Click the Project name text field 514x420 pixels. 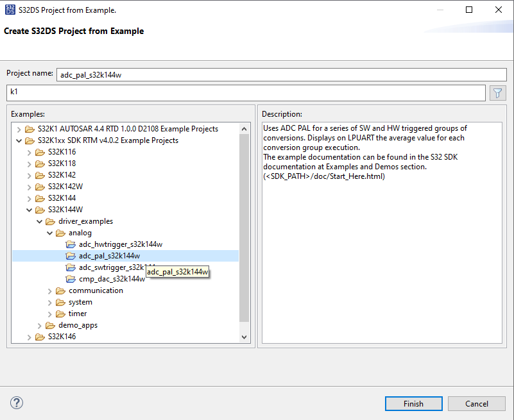(281, 74)
